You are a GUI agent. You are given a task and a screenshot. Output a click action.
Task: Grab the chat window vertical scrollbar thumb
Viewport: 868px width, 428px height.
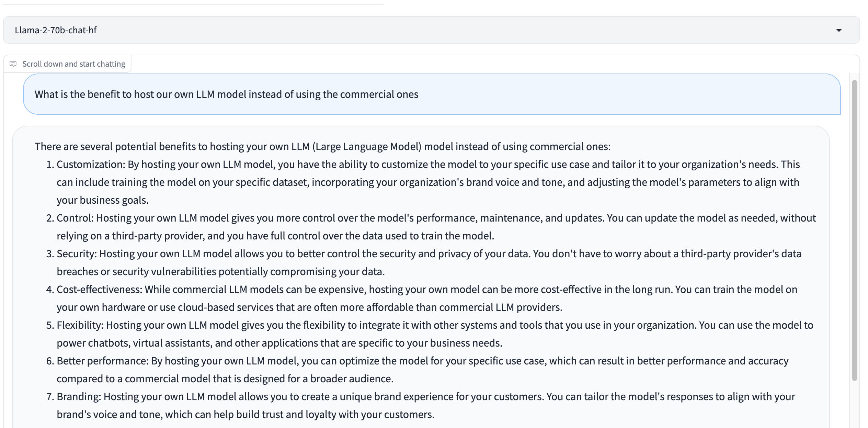[x=854, y=230]
